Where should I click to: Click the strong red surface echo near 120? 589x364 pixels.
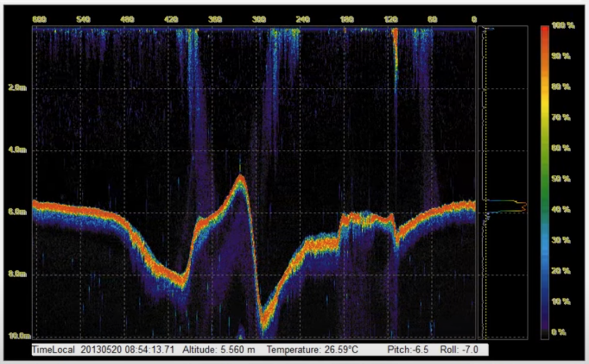395,39
